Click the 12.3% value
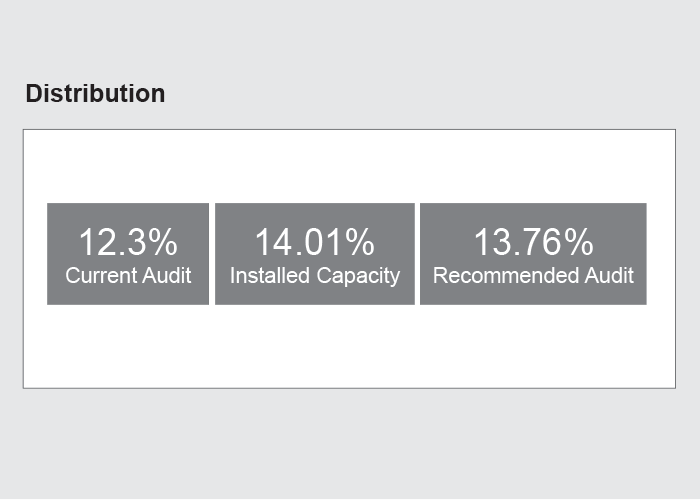Image resolution: width=700 pixels, height=500 pixels. pos(128,242)
